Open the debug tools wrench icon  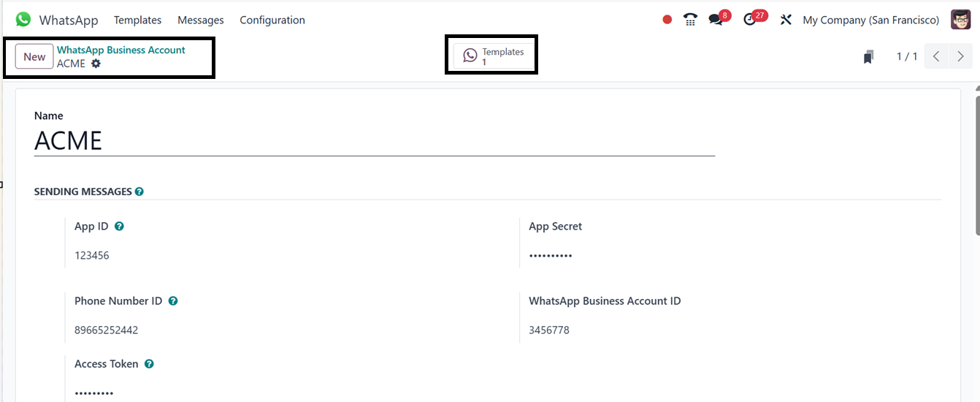click(x=786, y=20)
